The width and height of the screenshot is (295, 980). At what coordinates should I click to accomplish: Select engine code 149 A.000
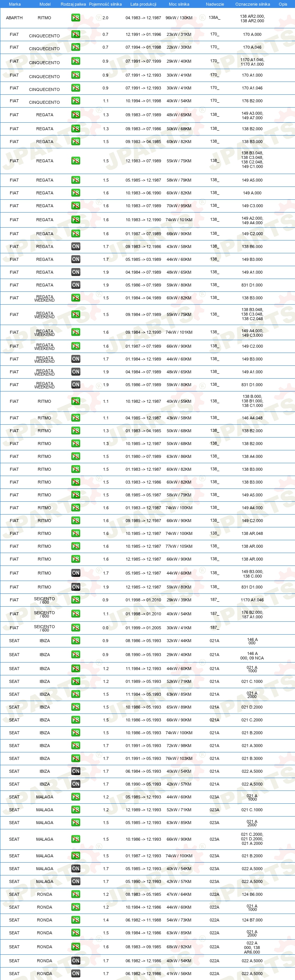(252, 193)
